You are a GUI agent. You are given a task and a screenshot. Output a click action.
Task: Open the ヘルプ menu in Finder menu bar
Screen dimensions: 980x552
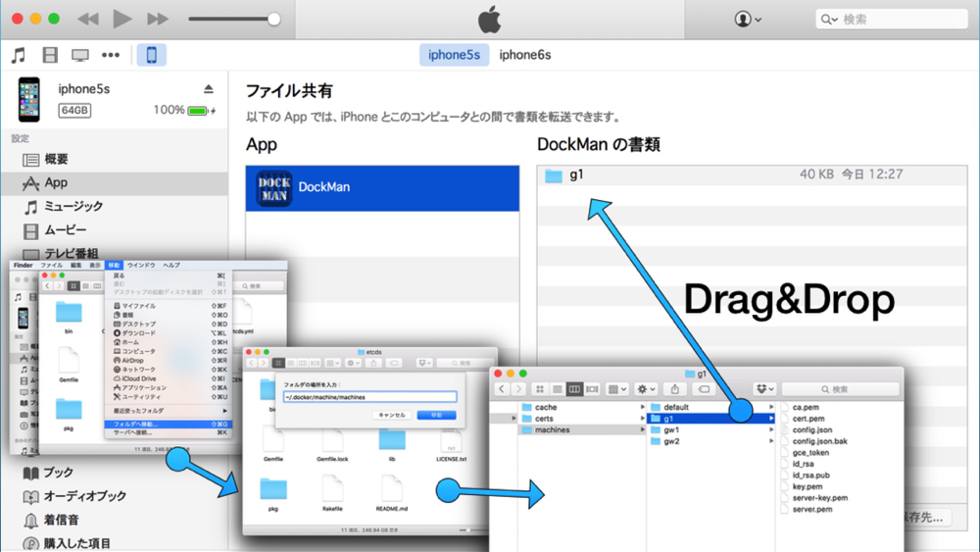171,266
